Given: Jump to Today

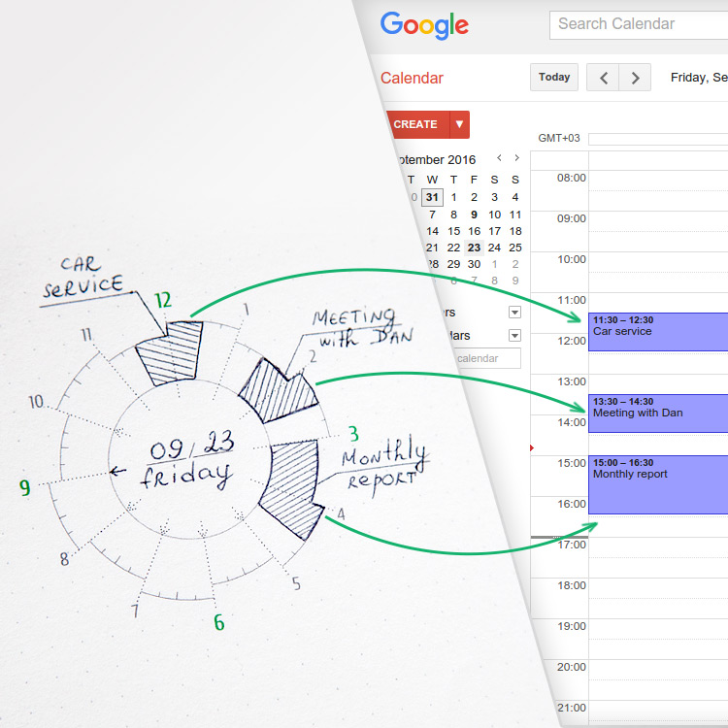Looking at the screenshot, I should (x=554, y=77).
